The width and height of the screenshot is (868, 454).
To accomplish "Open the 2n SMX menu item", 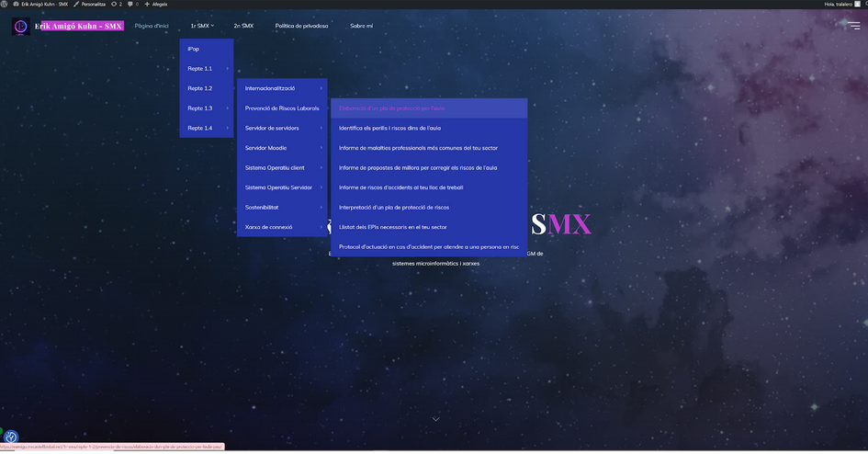I will [x=243, y=26].
